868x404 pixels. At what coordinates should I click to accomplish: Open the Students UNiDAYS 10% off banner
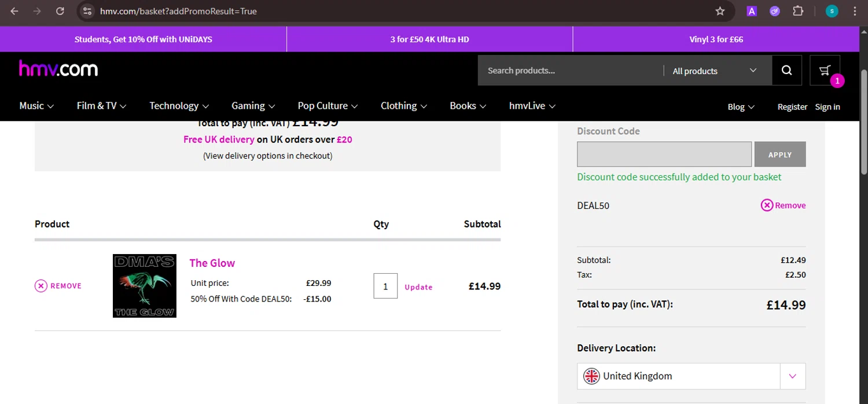tap(144, 39)
